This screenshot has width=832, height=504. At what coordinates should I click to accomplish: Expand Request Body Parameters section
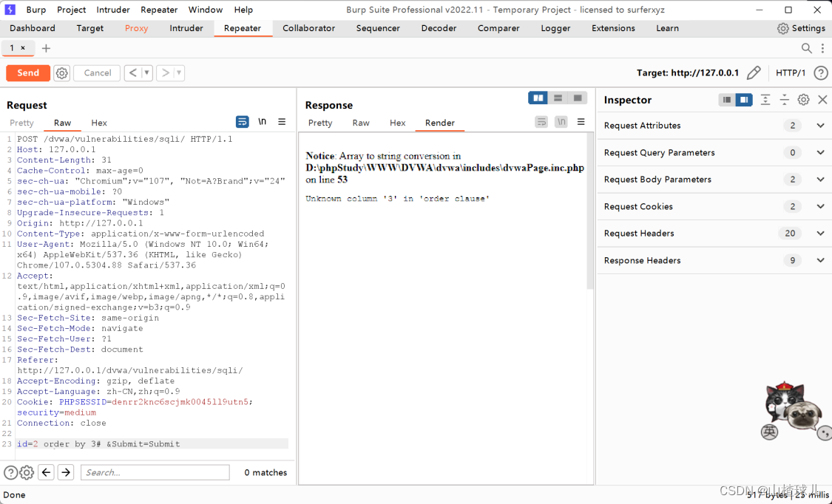[x=714, y=180]
